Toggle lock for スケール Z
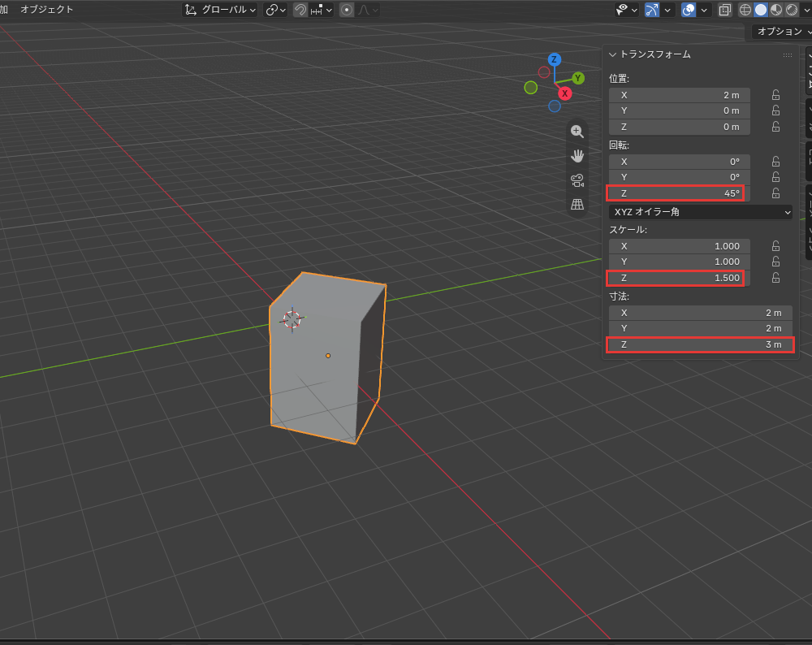Image resolution: width=812 pixels, height=645 pixels. click(x=775, y=278)
